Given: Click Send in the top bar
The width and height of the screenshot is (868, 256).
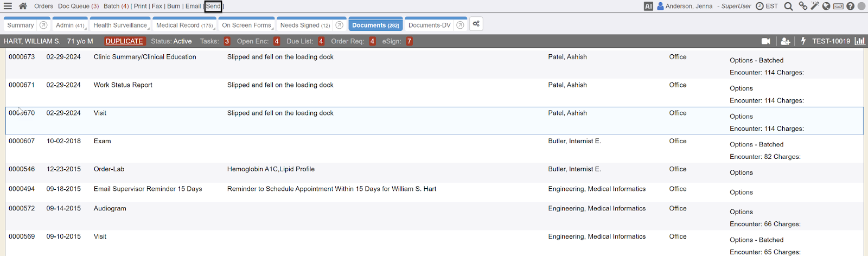Looking at the screenshot, I should [x=213, y=7].
